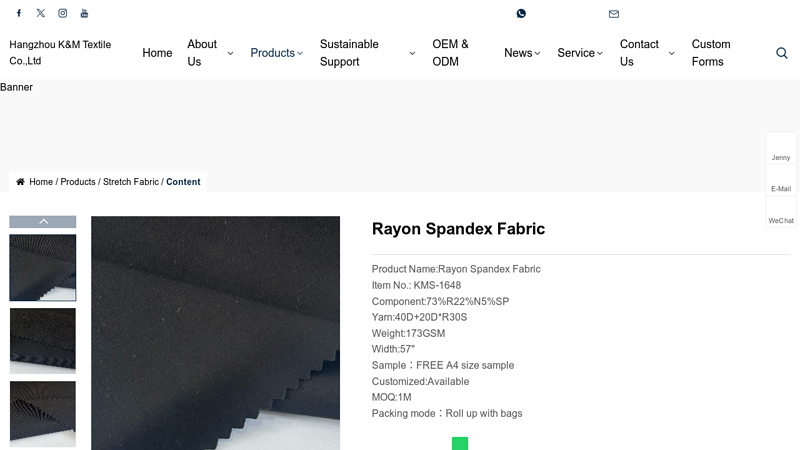Open the YouTube social icon
800x450 pixels.
(x=84, y=13)
